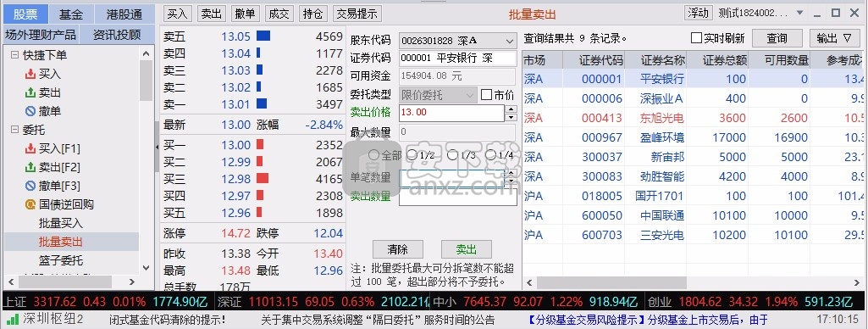Screen dimensions: 868x329
Task: Click the 查询 button
Action: [x=777, y=38]
